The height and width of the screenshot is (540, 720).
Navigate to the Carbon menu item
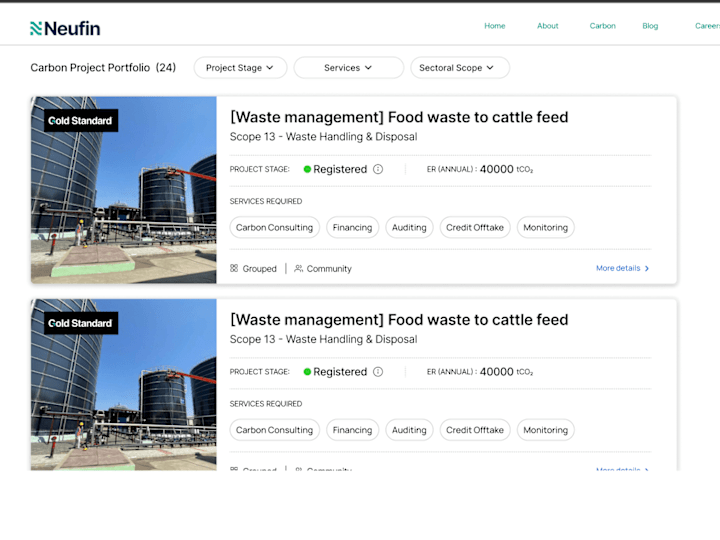603,26
